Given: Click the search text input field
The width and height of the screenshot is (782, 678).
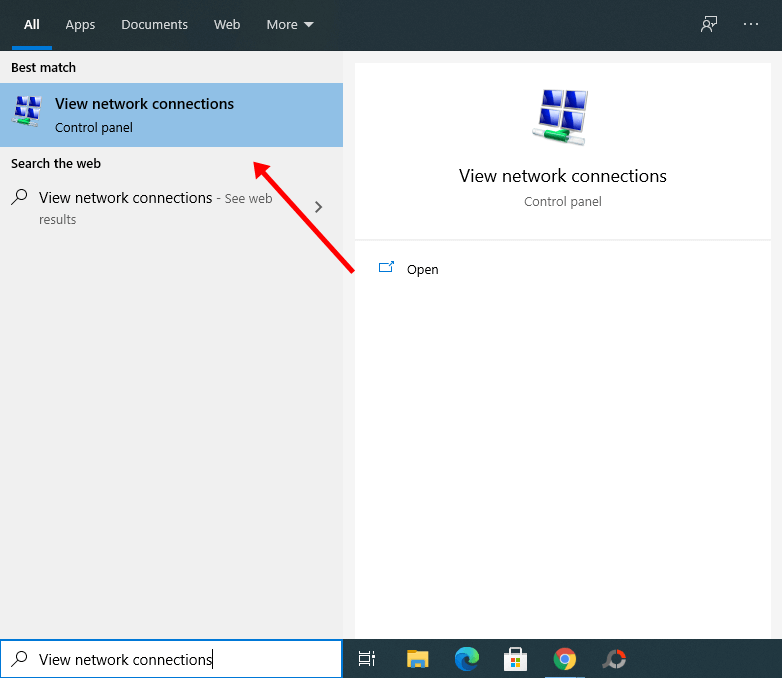Looking at the screenshot, I should click(180, 659).
